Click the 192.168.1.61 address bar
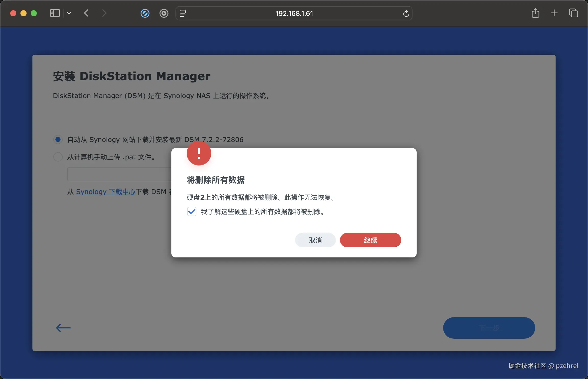 pos(294,13)
